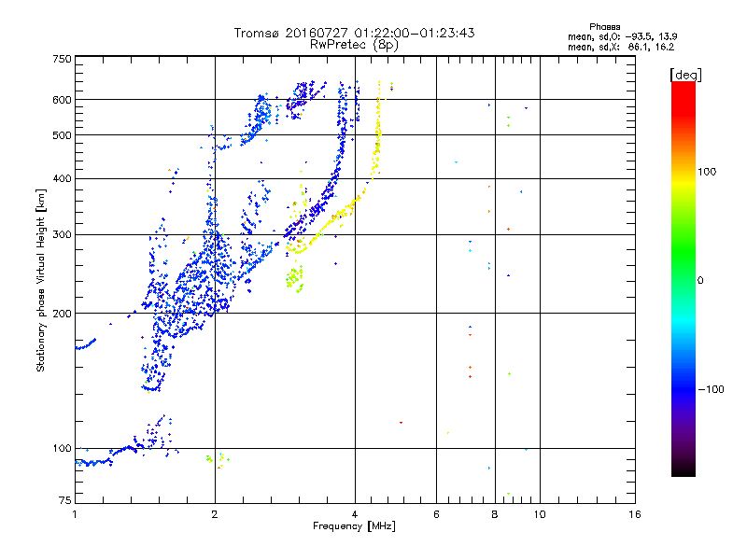Click the x-axis tick label '1'

pyautogui.click(x=75, y=514)
